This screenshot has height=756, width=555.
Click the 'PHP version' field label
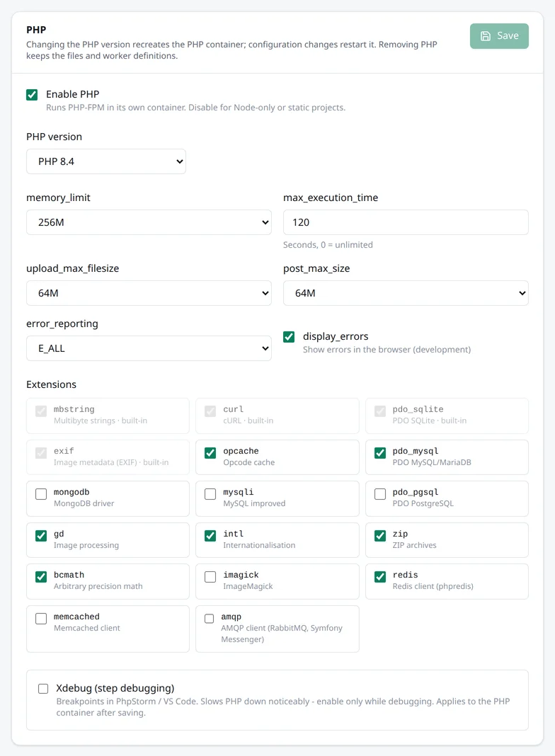point(54,137)
